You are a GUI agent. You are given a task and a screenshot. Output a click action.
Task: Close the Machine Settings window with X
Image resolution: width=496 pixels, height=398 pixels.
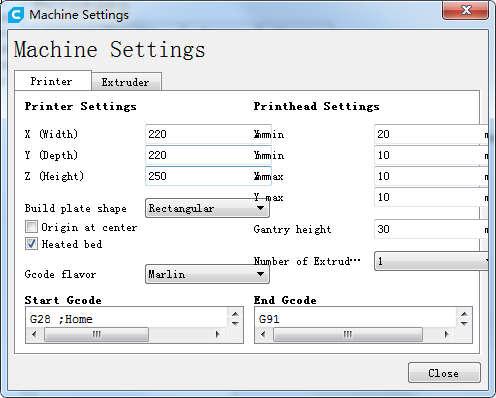coord(465,10)
